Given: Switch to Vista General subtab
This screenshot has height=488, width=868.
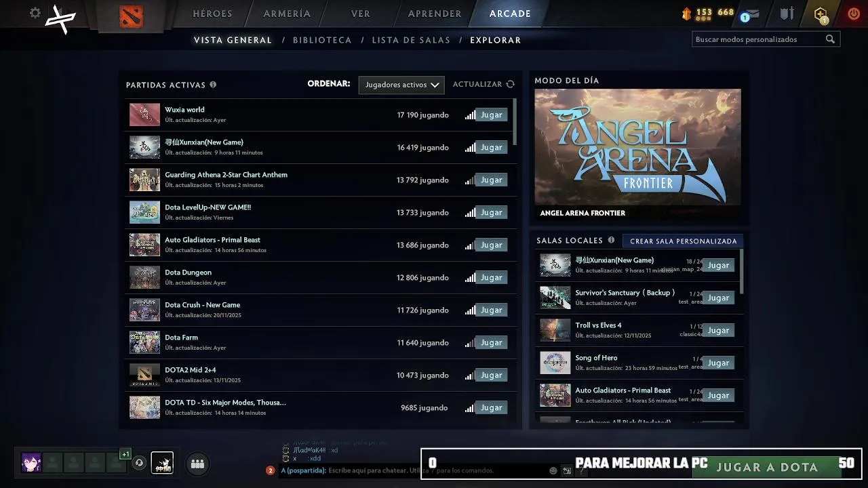Looking at the screenshot, I should (233, 40).
